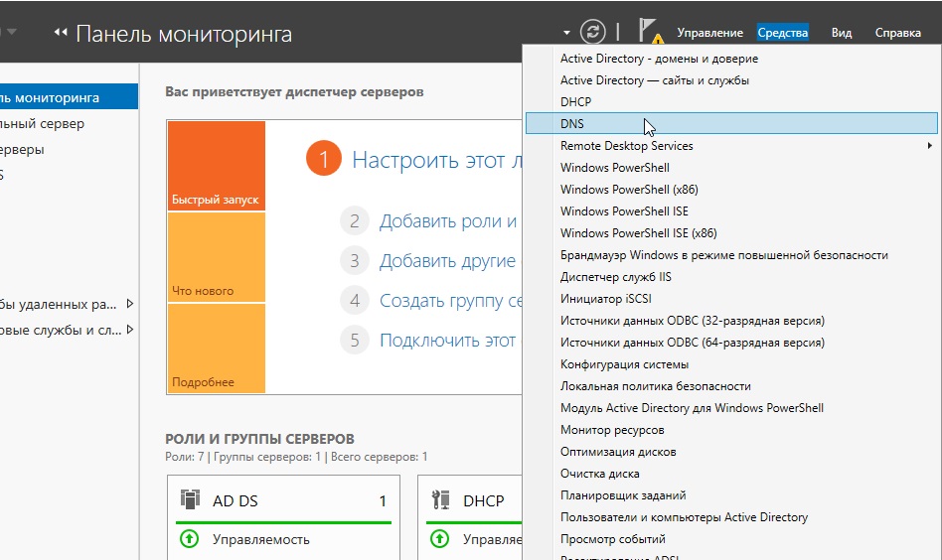Click the AD DS role icon
The height and width of the screenshot is (560, 942).
190,499
